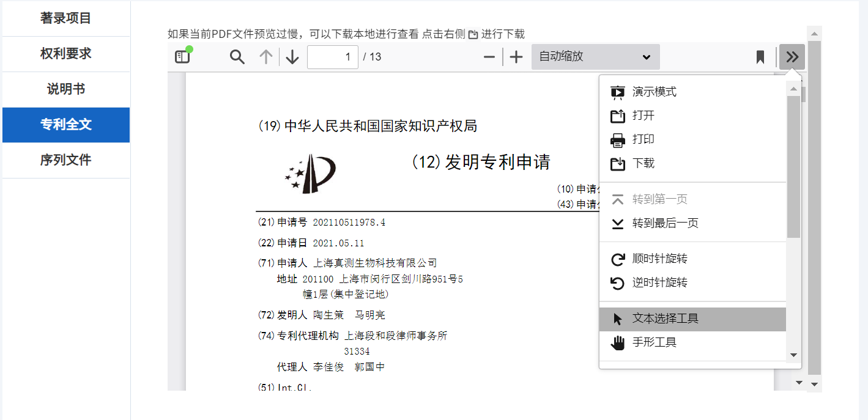Image resolution: width=868 pixels, height=420 pixels.
Task: Click the bookmark icon in PDF toolbar
Action: (760, 57)
